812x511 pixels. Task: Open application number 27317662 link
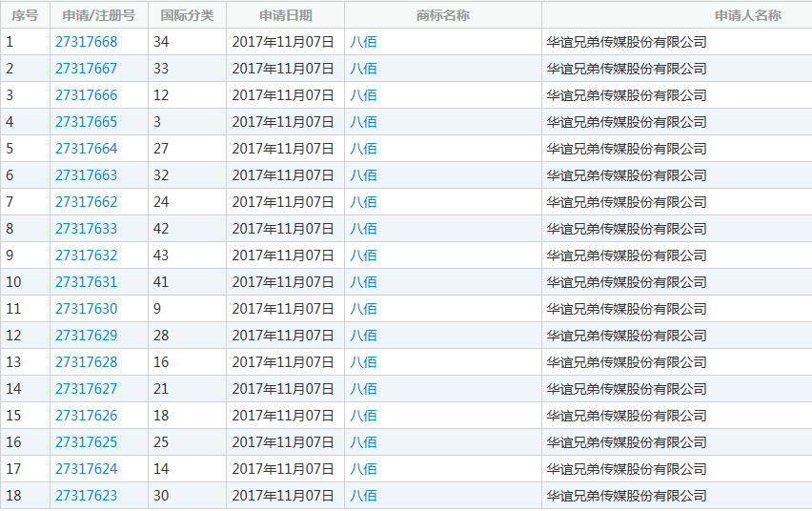(x=86, y=202)
